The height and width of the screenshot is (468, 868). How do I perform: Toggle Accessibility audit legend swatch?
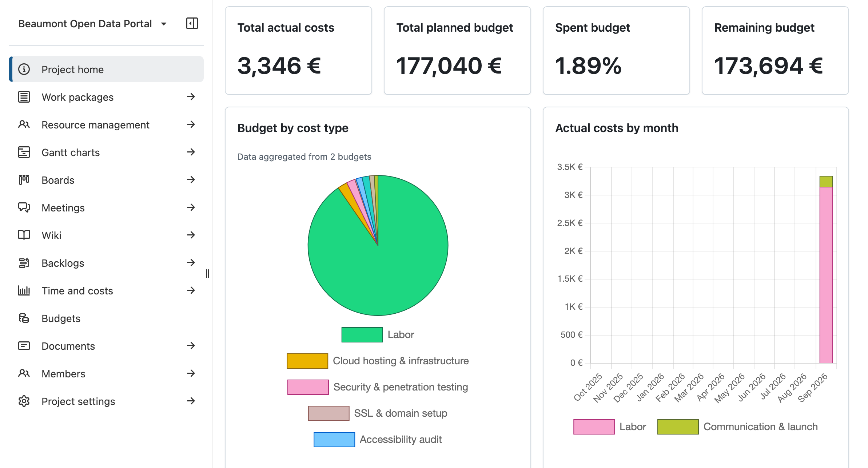[334, 439]
